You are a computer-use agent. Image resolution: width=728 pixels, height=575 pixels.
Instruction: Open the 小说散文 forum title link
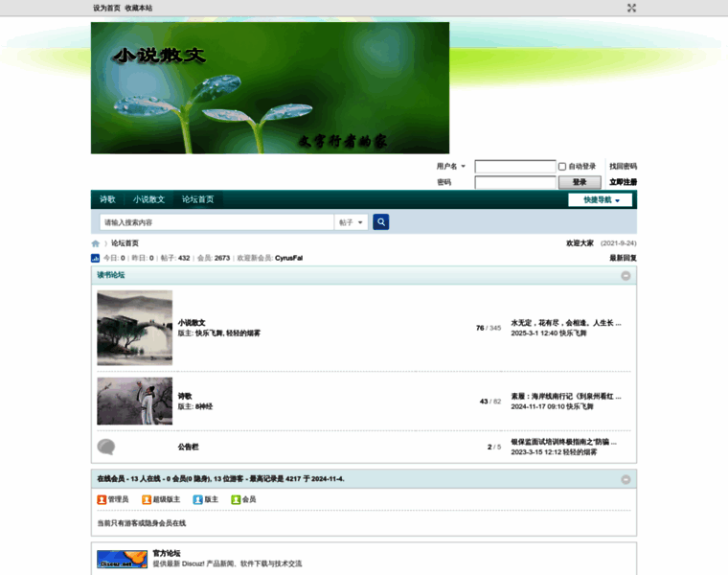point(192,323)
